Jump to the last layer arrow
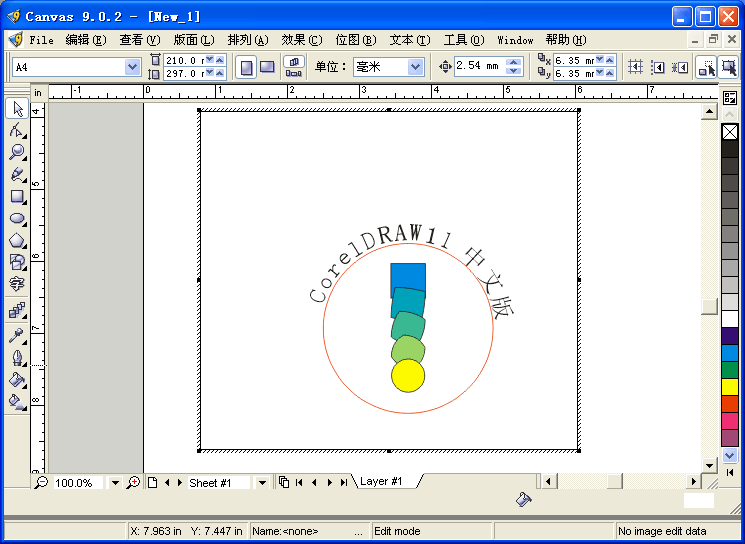 (x=344, y=483)
